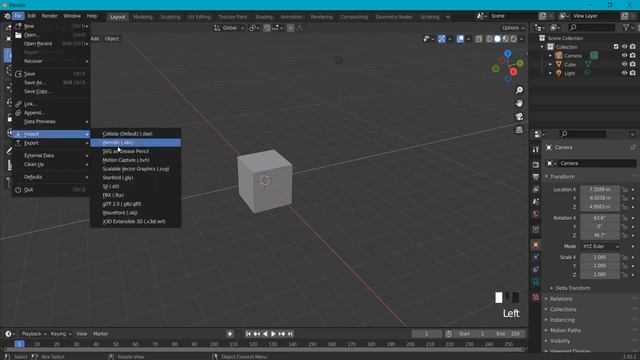Open the Scene properties tab icon

[536, 202]
